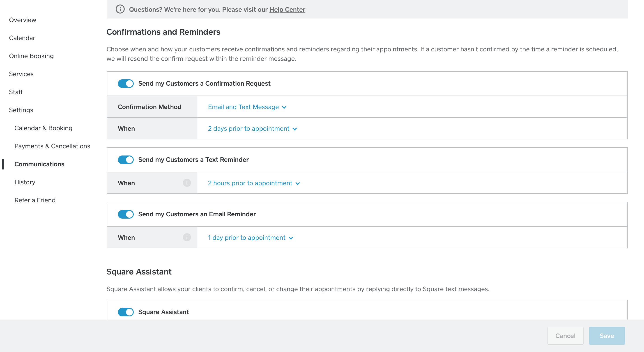Disable Send my Customers a Text Reminder
The image size is (644, 352).
click(x=126, y=160)
